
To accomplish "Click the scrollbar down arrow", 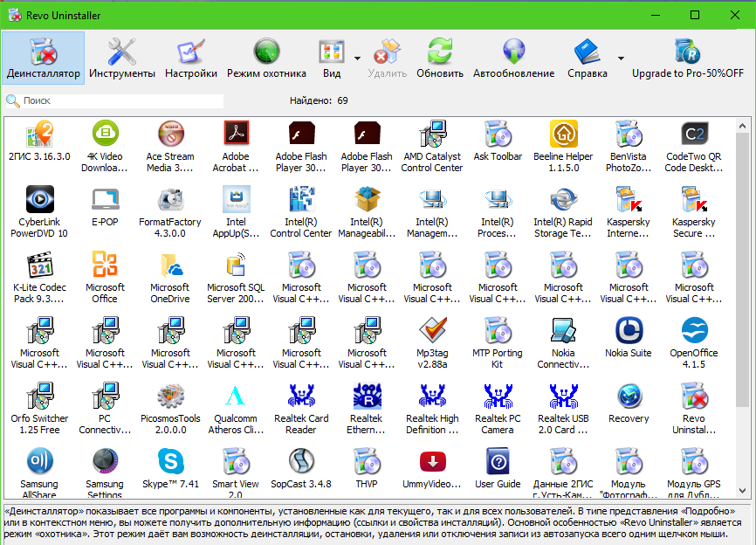I will click(x=743, y=491).
